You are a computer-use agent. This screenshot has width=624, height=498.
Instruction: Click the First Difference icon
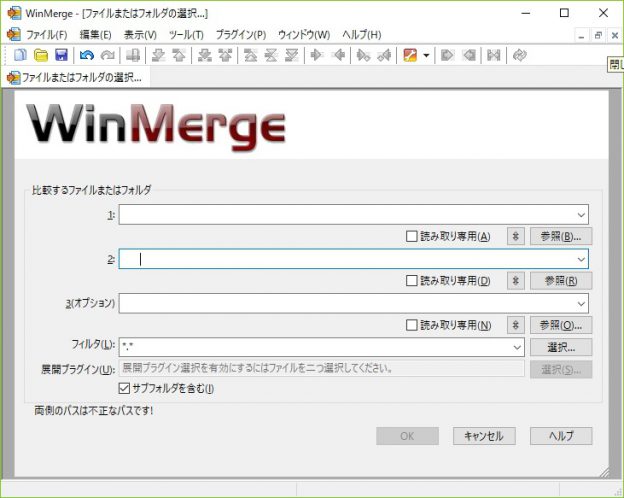tap(250, 55)
